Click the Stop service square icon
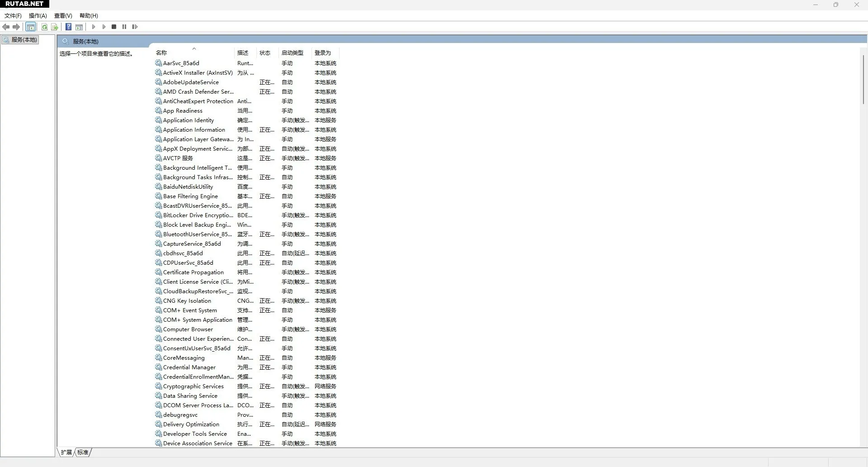Viewport: 868px width, 467px height. (x=114, y=27)
